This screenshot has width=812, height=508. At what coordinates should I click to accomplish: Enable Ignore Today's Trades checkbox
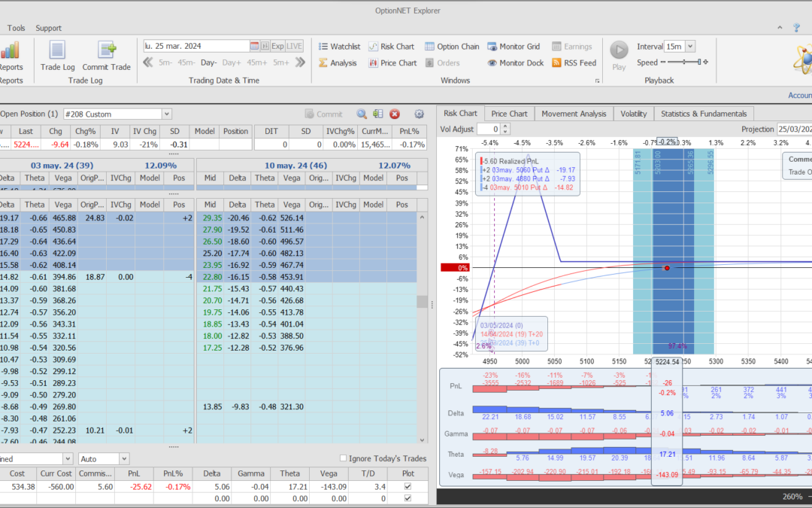point(344,458)
